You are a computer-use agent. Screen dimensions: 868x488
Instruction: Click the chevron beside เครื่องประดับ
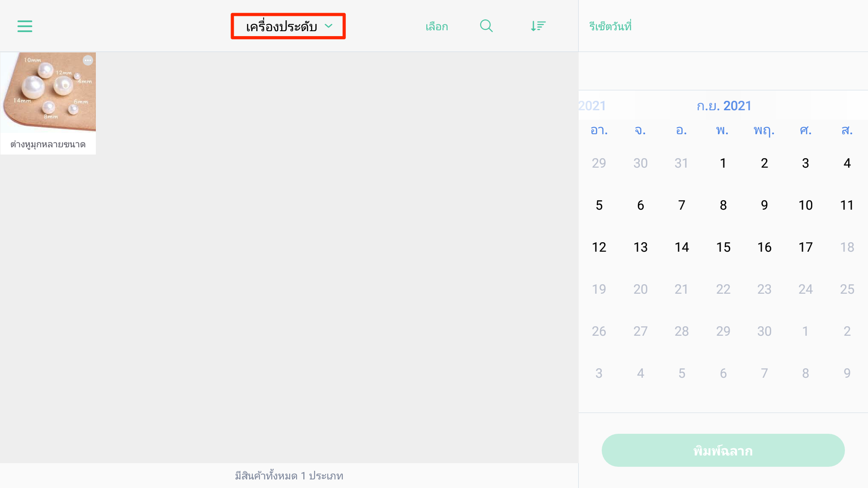pyautogui.click(x=329, y=26)
